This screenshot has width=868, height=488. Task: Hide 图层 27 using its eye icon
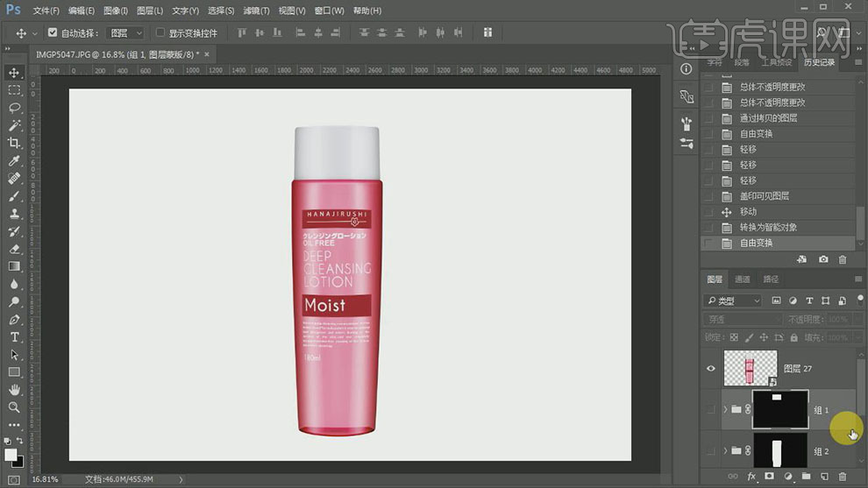point(711,369)
